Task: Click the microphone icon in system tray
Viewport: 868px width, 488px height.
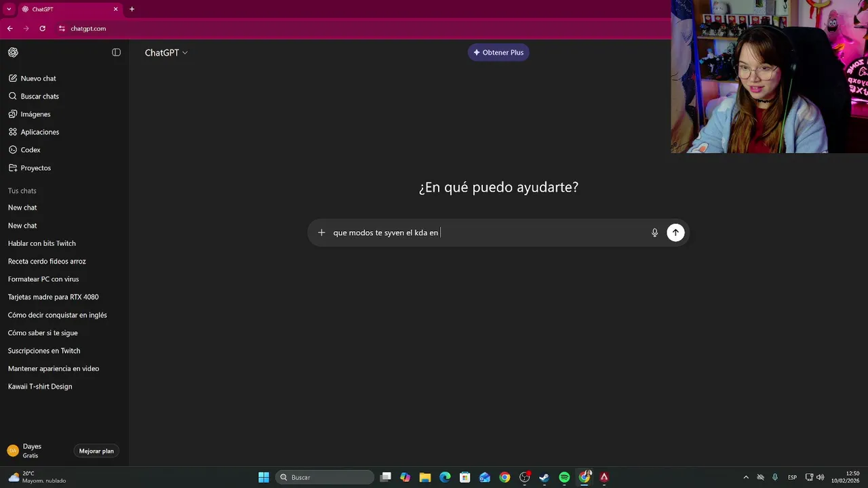Action: coord(775,477)
